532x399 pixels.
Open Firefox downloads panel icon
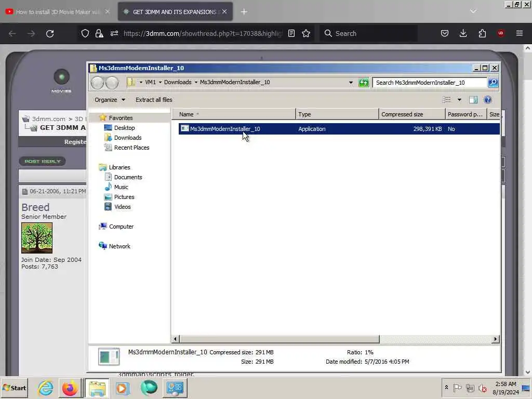click(x=463, y=33)
